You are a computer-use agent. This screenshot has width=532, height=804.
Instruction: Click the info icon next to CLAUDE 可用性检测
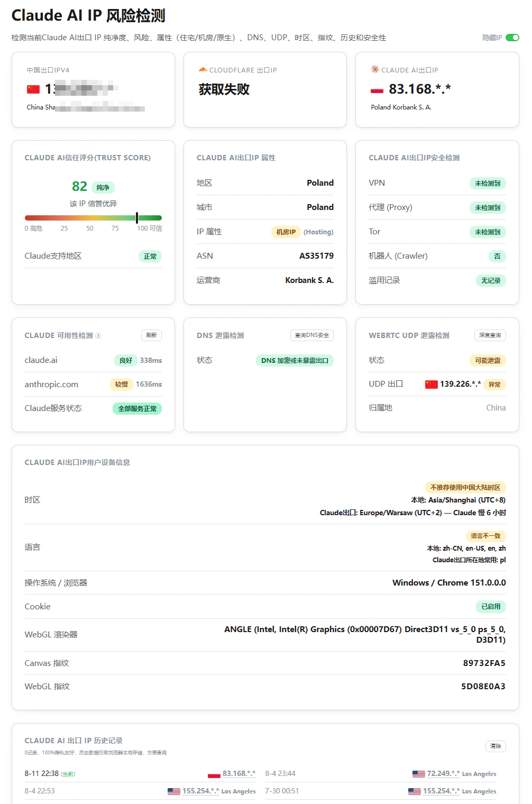click(x=98, y=335)
